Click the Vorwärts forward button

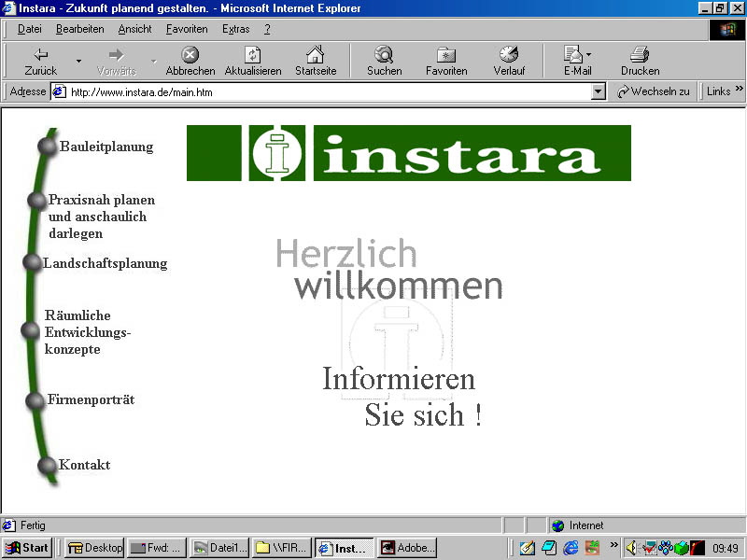pyautogui.click(x=116, y=62)
